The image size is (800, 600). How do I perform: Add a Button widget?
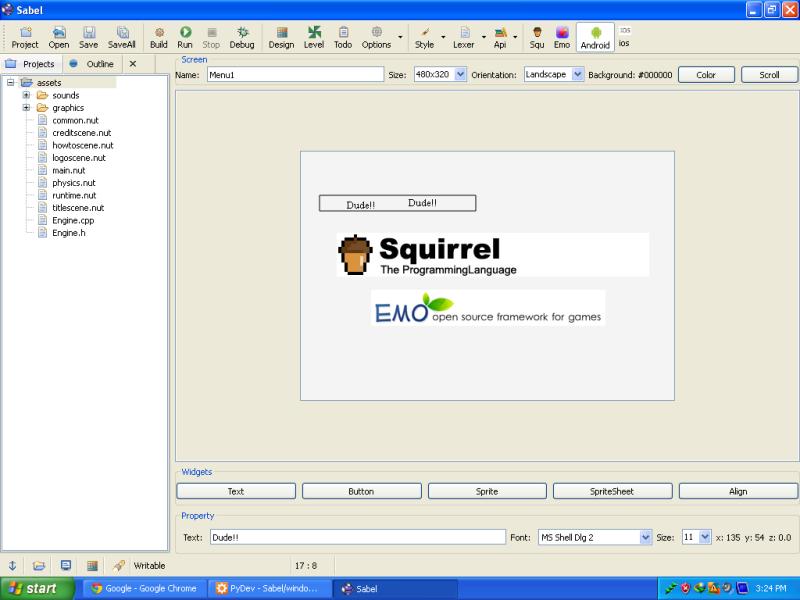[x=361, y=491]
